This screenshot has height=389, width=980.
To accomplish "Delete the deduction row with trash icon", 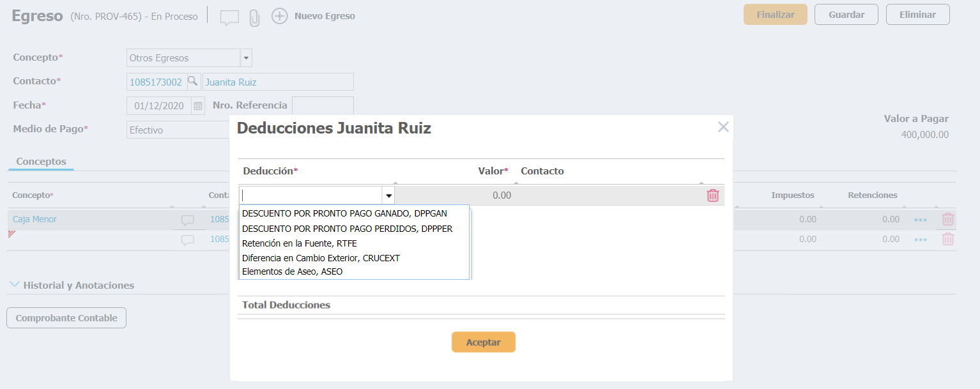I will [712, 195].
